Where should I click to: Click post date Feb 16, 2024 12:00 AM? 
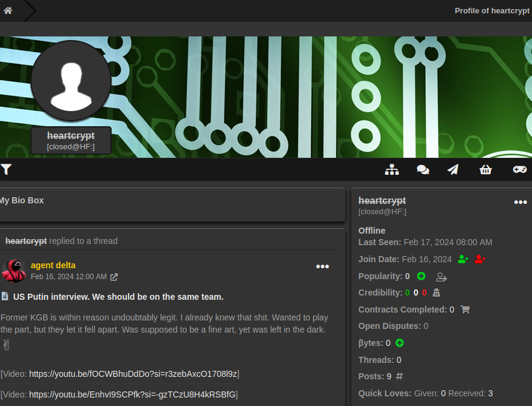click(69, 277)
